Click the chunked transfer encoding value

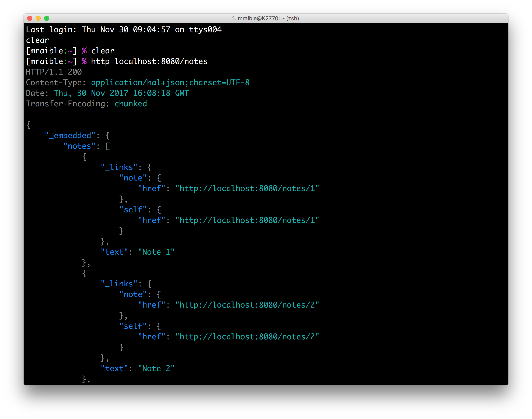[131, 104]
